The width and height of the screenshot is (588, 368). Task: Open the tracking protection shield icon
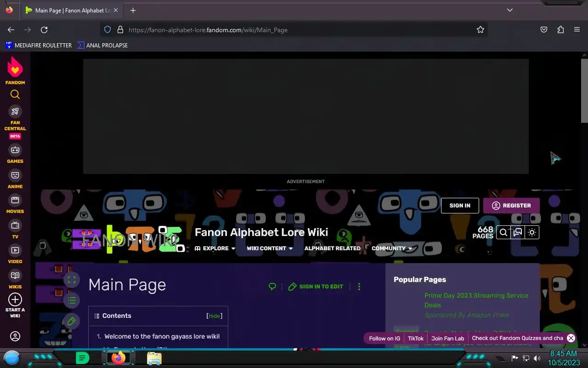point(107,29)
